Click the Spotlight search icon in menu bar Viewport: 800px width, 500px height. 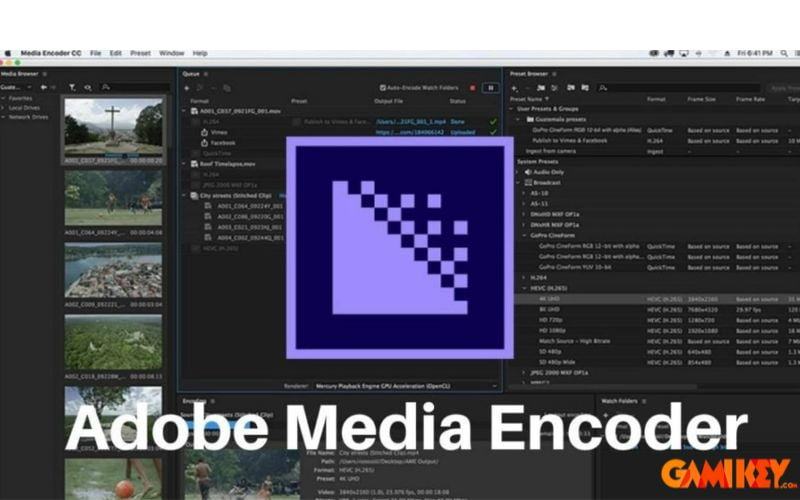coord(784,53)
